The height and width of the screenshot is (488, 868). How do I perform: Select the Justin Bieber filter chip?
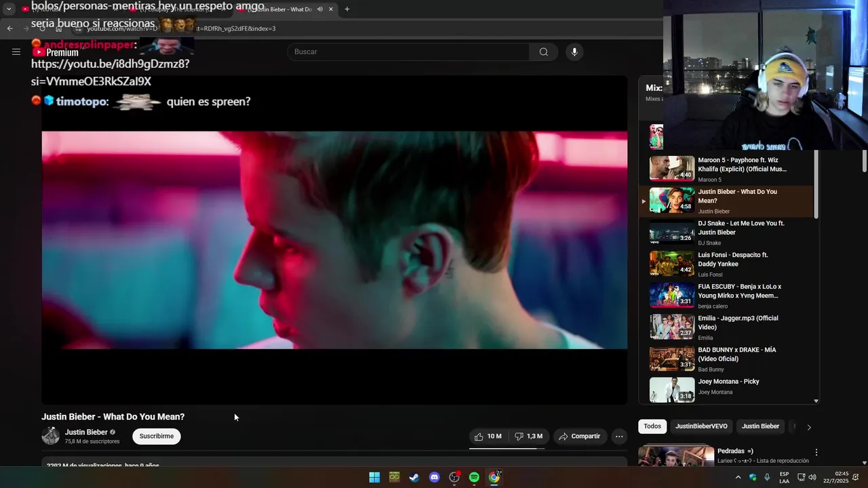760,426
